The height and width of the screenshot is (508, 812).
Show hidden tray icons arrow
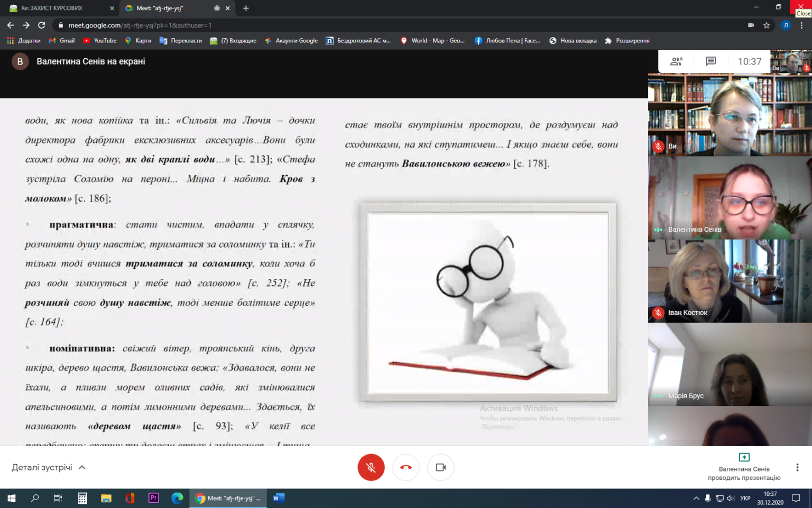point(696,498)
